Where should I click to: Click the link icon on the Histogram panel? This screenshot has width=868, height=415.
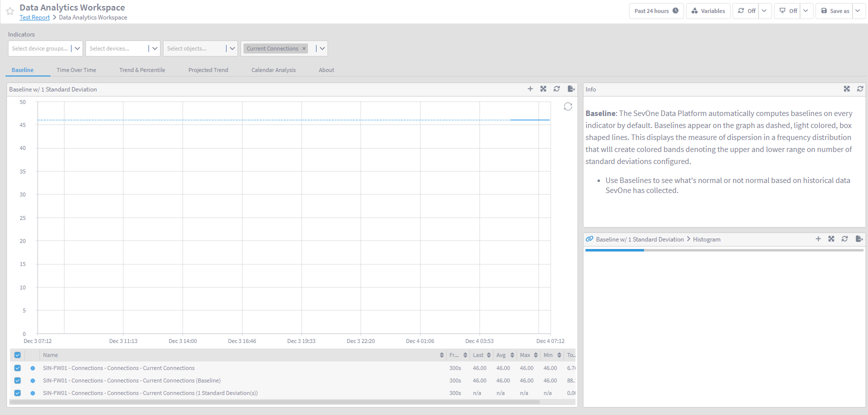click(589, 239)
